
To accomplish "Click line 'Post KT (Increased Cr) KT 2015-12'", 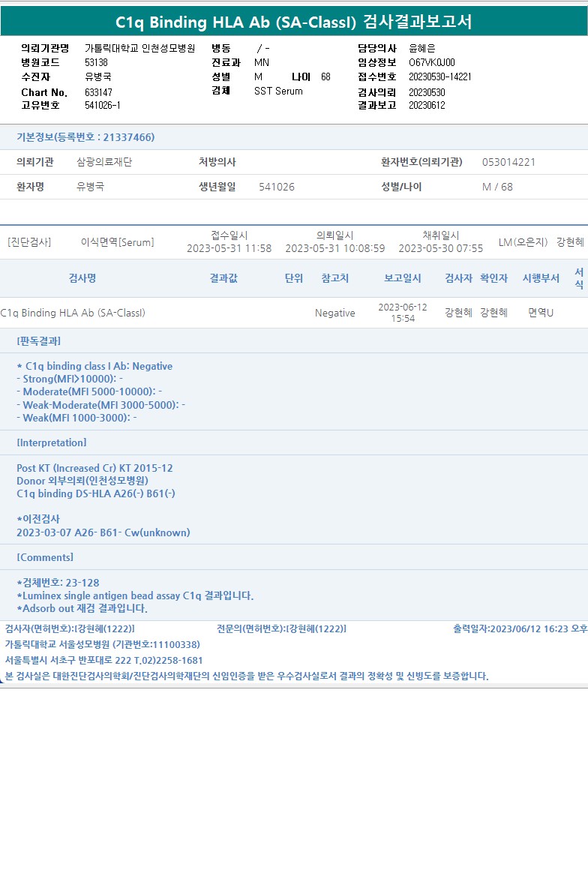I will pyautogui.click(x=94, y=468).
